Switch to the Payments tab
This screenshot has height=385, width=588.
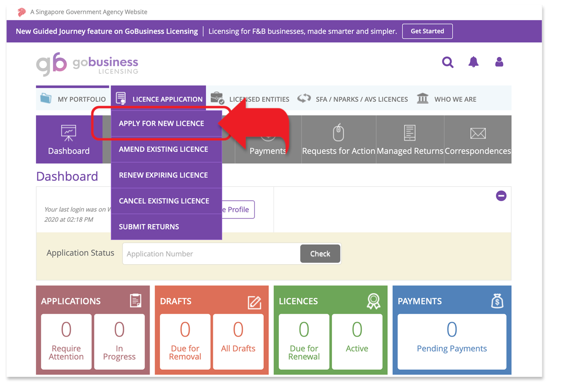tap(268, 140)
